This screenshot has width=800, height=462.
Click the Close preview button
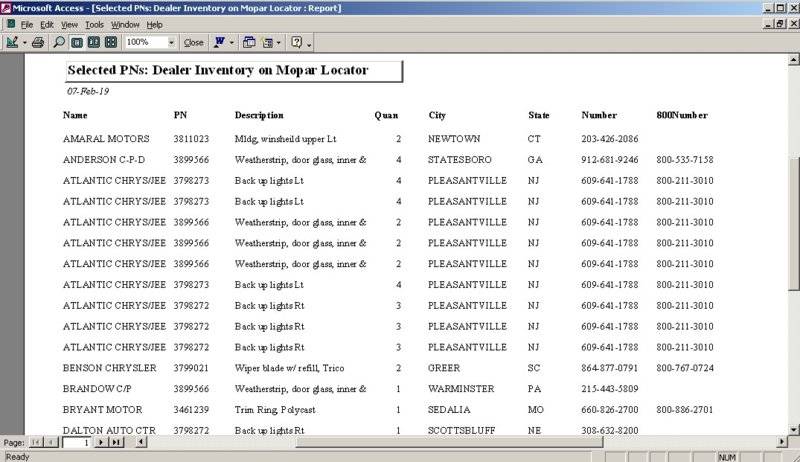pyautogui.click(x=193, y=43)
